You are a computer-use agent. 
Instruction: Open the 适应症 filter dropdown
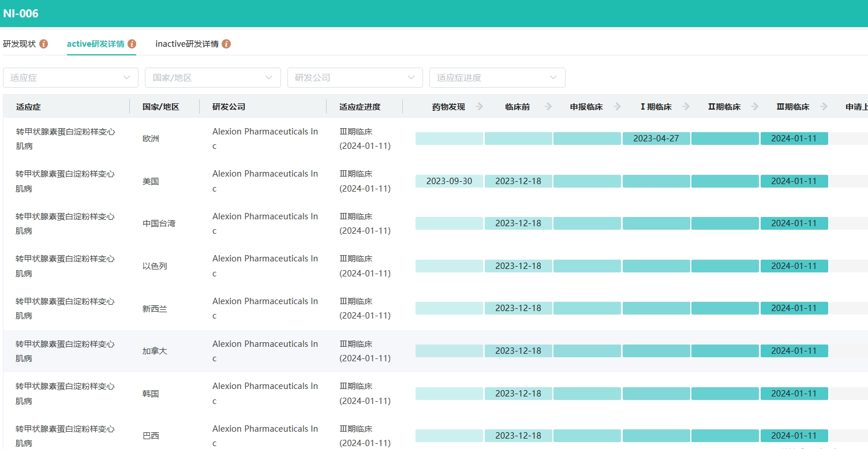tap(70, 77)
